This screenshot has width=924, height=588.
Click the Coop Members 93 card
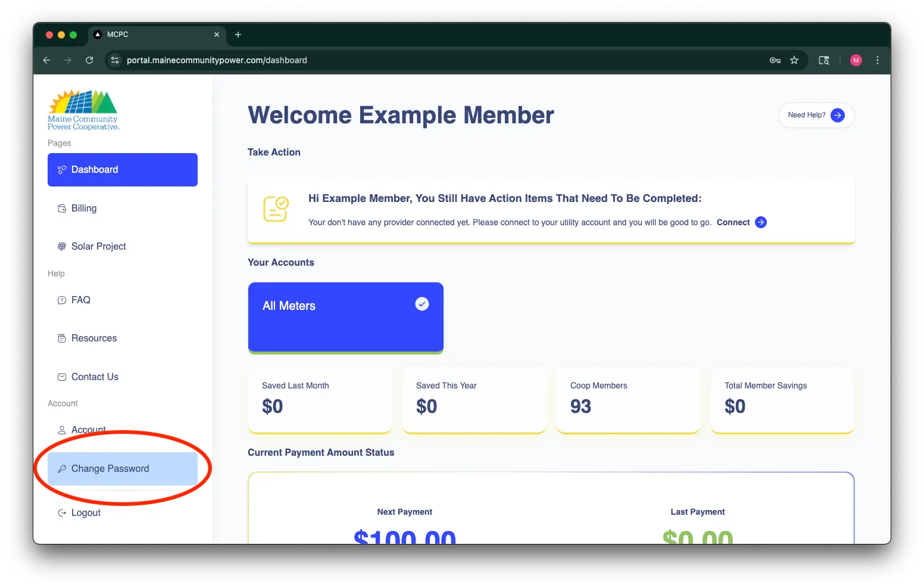(629, 400)
